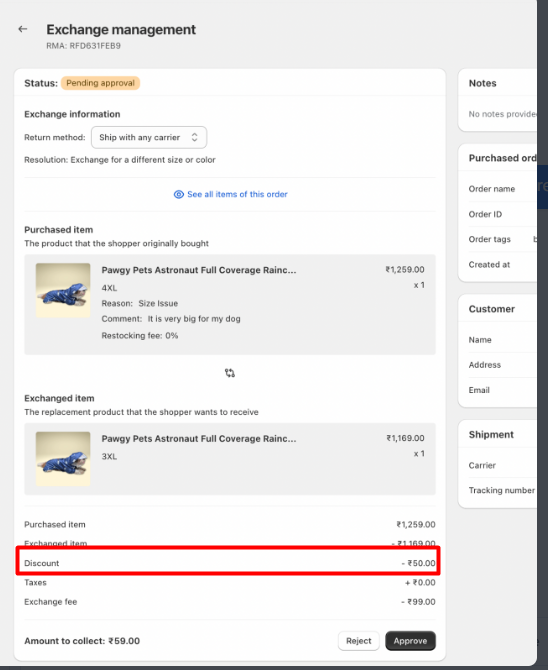Click the Pending approval status badge
Image resolution: width=548 pixels, height=670 pixels.
pyautogui.click(x=100, y=83)
